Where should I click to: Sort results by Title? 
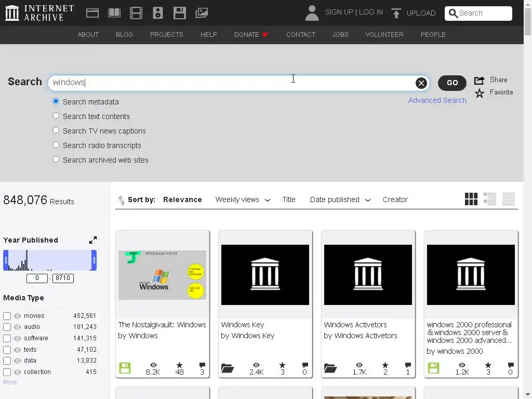[289, 200]
